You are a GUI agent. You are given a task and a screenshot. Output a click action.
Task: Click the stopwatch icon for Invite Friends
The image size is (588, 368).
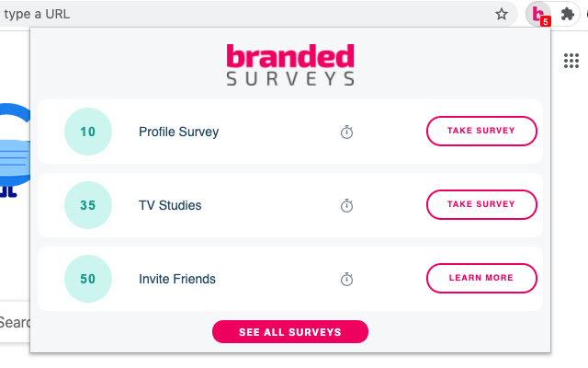tap(346, 279)
